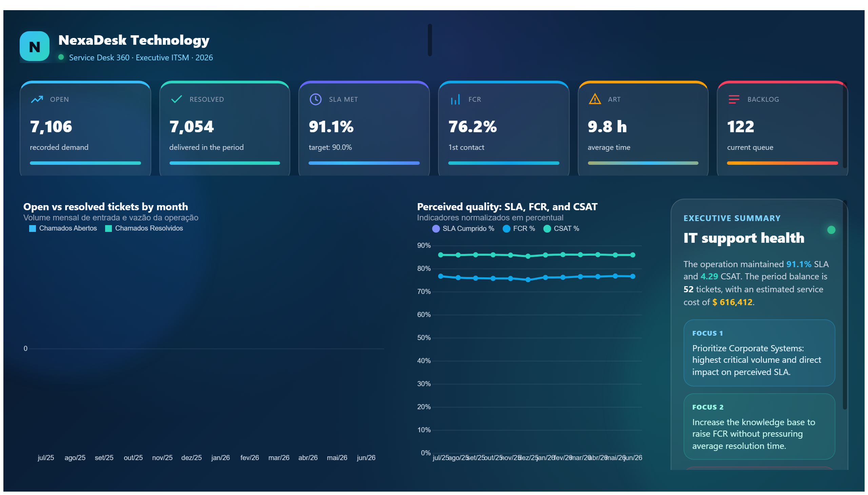Click 'Volume mensal de entrada e vazão' subtitle
Image resolution: width=868 pixels, height=495 pixels.
click(111, 218)
